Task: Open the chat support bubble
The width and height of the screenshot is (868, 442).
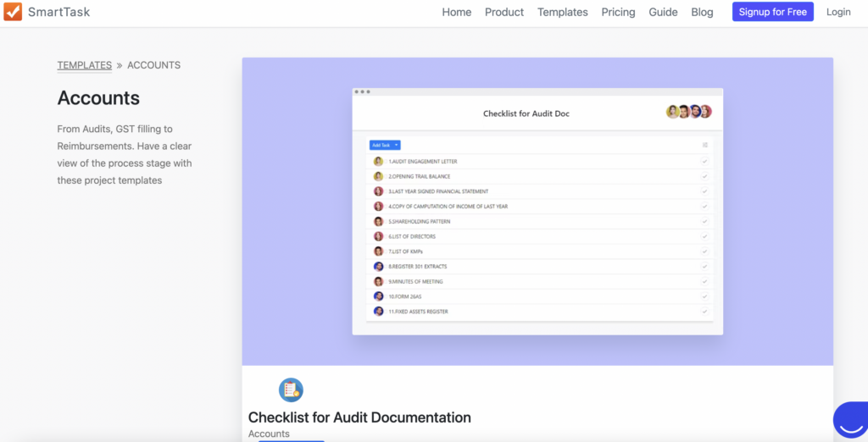Action: 853,421
